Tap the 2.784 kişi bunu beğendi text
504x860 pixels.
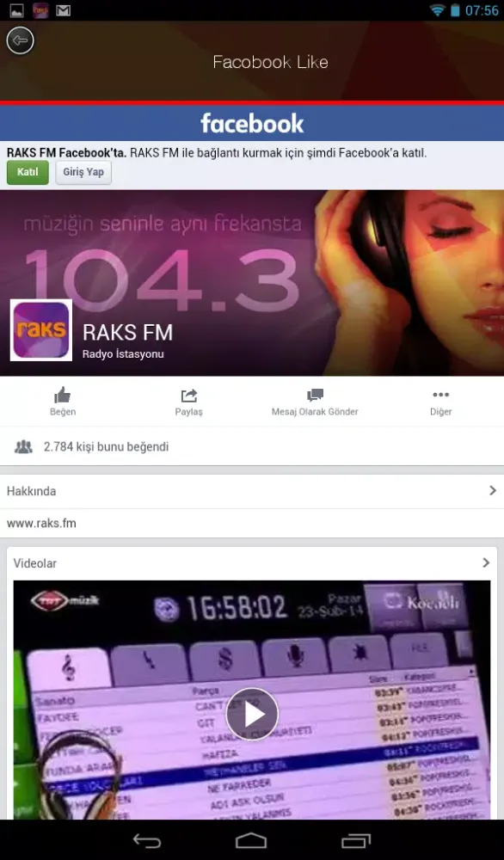(x=107, y=447)
